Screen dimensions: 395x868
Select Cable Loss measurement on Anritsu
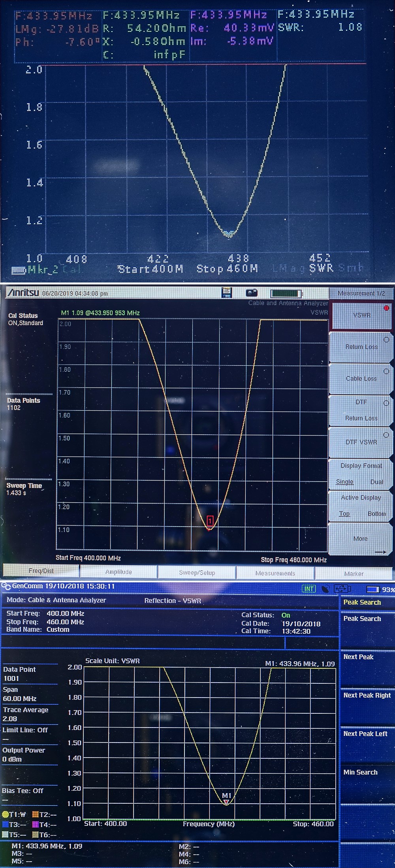pyautogui.click(x=362, y=378)
